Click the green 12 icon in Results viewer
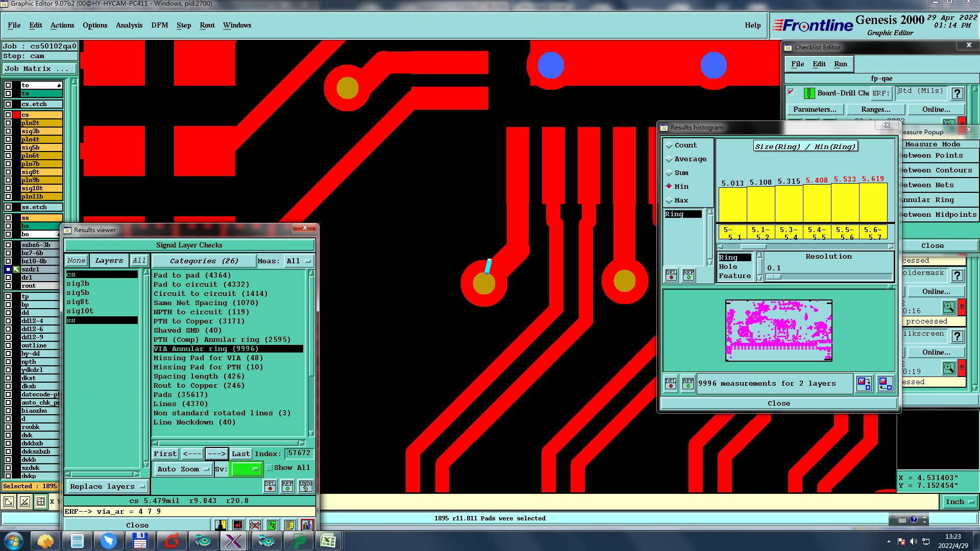Image resolution: width=980 pixels, height=551 pixels. pyautogui.click(x=272, y=525)
